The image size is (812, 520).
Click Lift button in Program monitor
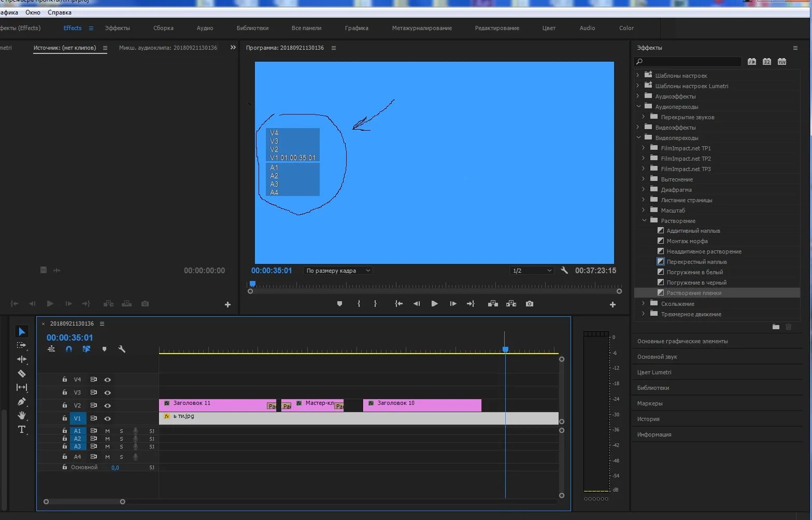click(493, 304)
